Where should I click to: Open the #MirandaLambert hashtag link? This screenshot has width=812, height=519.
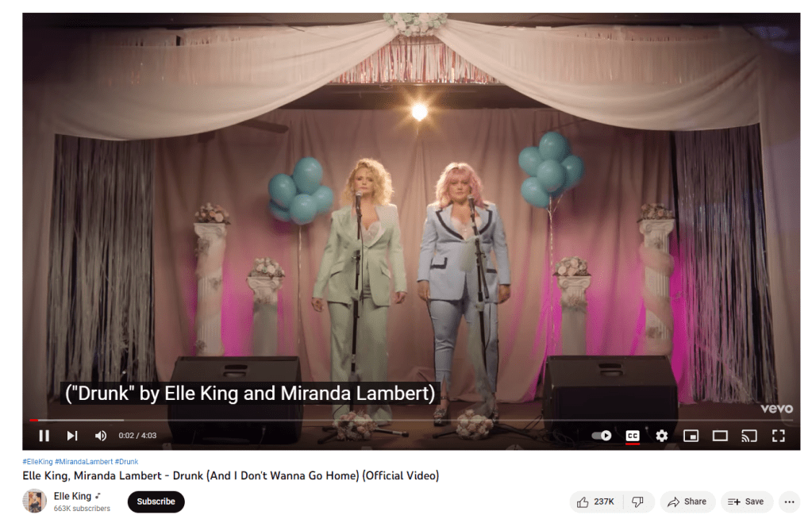click(x=83, y=462)
